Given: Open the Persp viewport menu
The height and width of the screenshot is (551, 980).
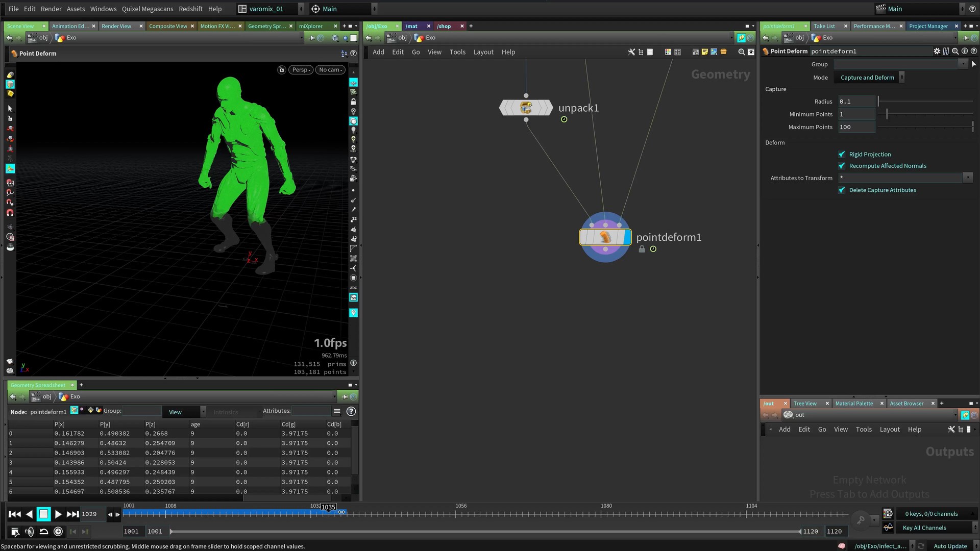Looking at the screenshot, I should 301,70.
